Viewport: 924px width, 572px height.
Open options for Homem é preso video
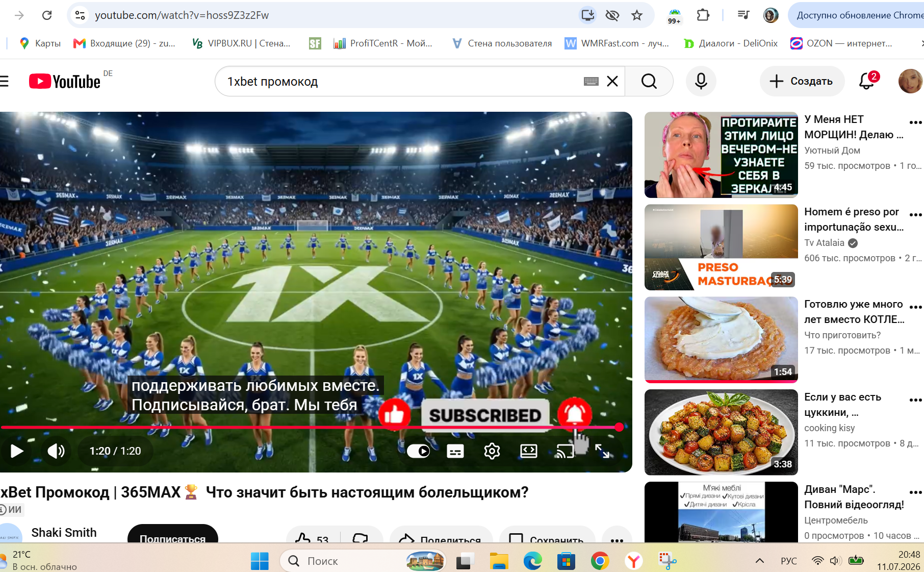[x=915, y=215]
